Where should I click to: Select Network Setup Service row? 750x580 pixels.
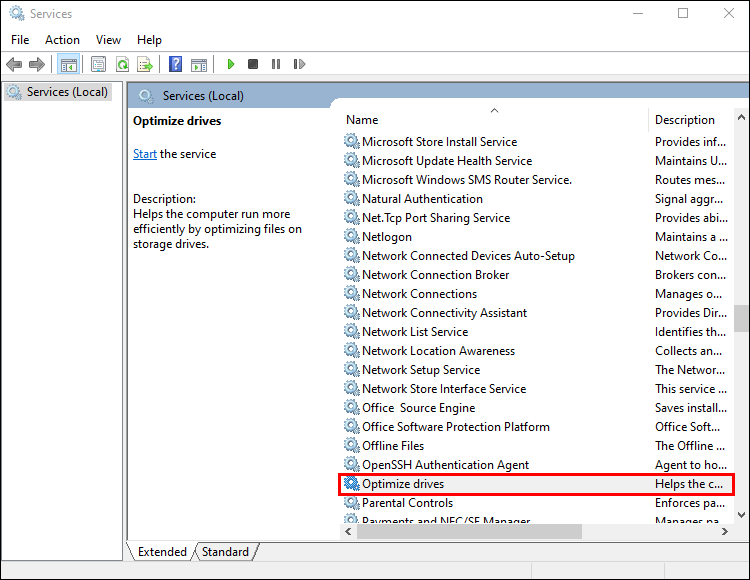coord(537,370)
